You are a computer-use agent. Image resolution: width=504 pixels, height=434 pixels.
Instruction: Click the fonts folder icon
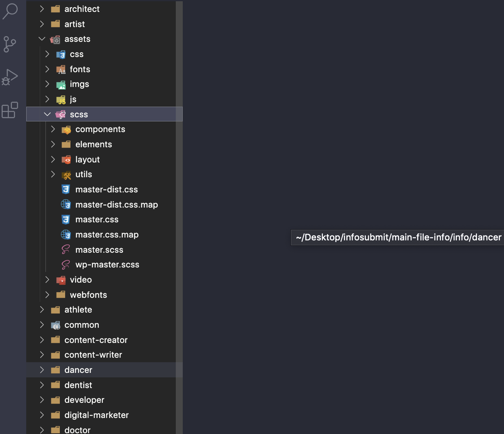tap(61, 69)
